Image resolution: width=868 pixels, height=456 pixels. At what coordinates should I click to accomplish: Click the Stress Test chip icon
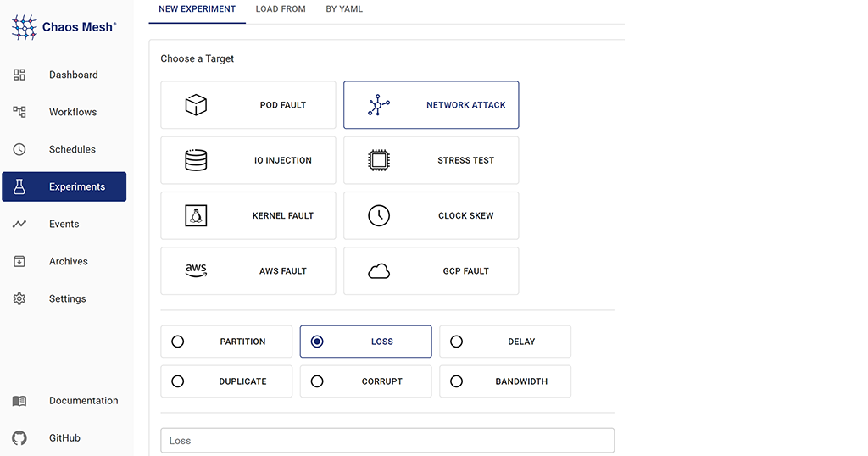click(379, 160)
